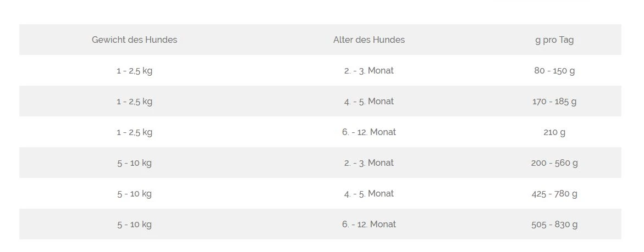
Task: Click the age cell in the 80 - 150 g row
Action: pos(368,70)
